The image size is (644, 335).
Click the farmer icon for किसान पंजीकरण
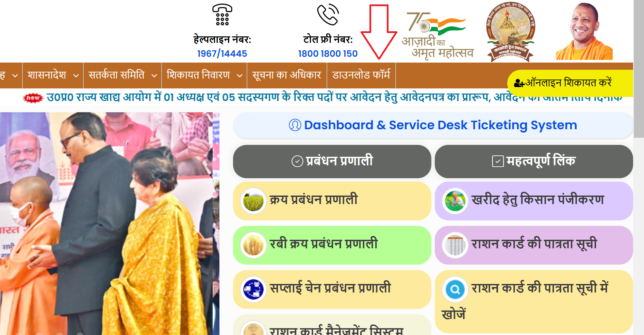coord(455,201)
